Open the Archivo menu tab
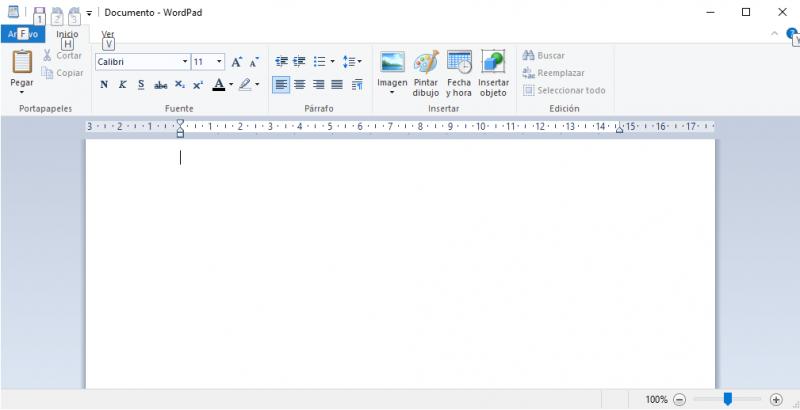This screenshot has height=410, width=800. (22, 34)
